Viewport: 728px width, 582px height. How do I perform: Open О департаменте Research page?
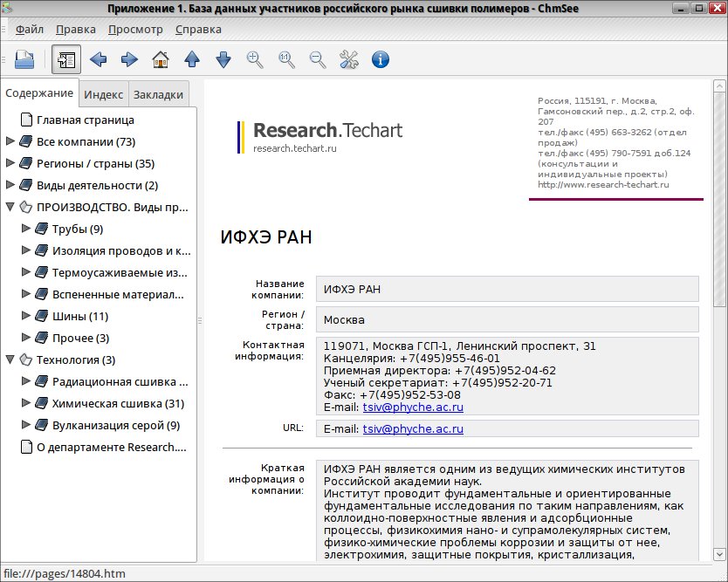point(112,447)
